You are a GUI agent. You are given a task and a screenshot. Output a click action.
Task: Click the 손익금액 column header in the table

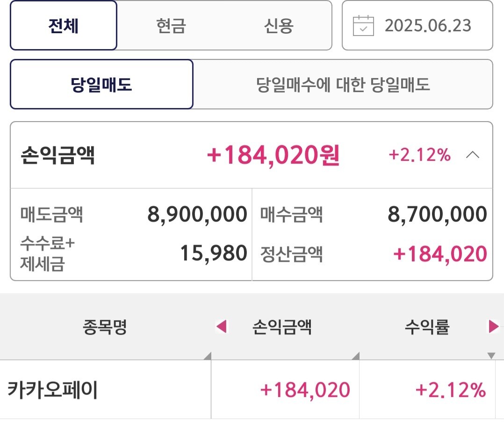pos(281,327)
